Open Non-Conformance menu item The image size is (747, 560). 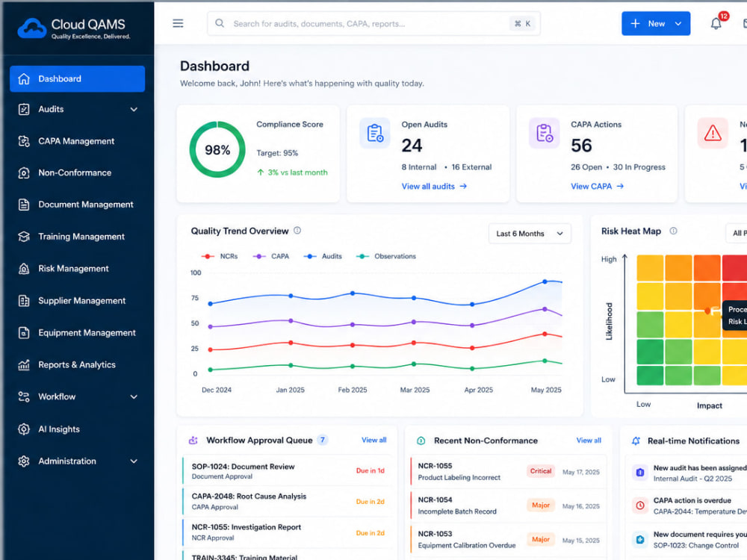77,173
